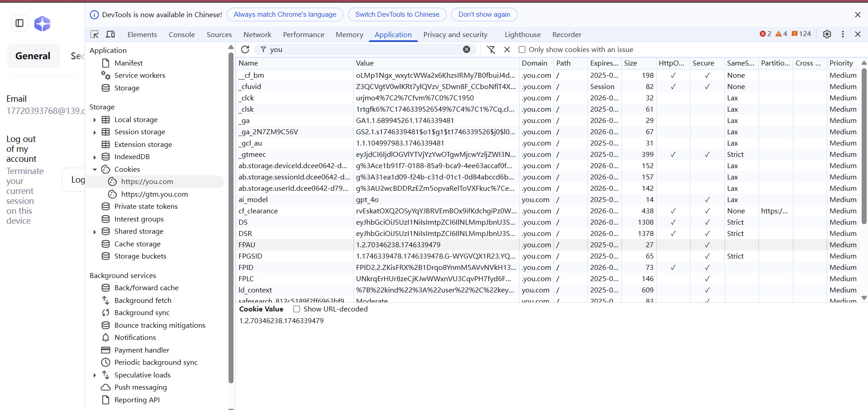Click the inspect element picker icon
This screenshot has height=410, width=868.
[94, 34]
